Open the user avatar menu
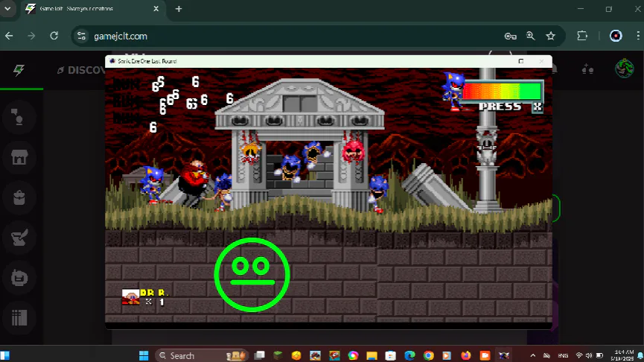The image size is (644, 362). click(x=624, y=69)
